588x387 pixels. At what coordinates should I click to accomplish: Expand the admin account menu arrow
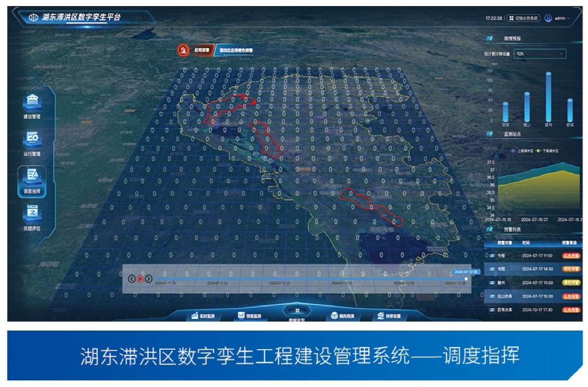tap(568, 18)
